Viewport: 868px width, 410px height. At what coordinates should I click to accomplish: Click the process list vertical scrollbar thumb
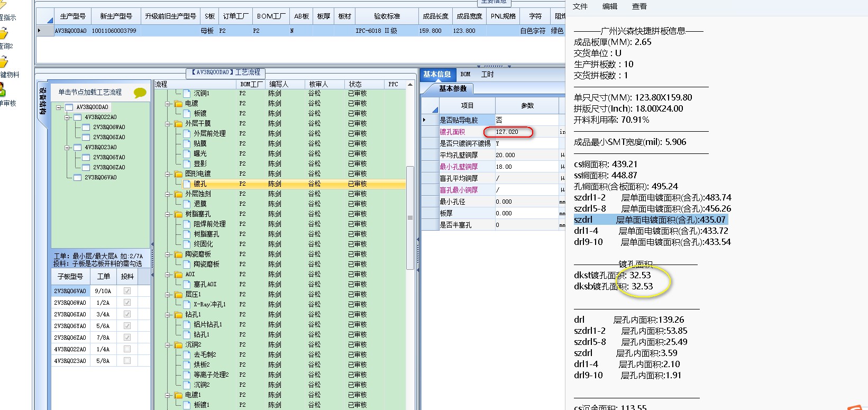(x=410, y=217)
